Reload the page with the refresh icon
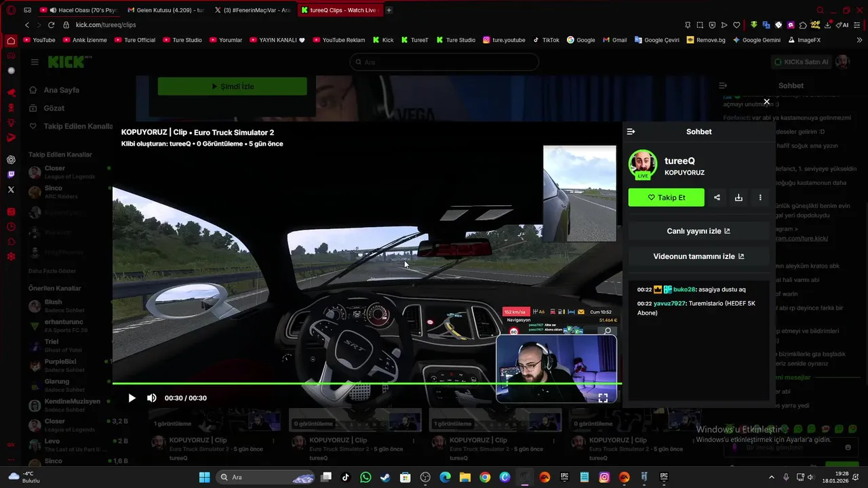 [x=51, y=25]
